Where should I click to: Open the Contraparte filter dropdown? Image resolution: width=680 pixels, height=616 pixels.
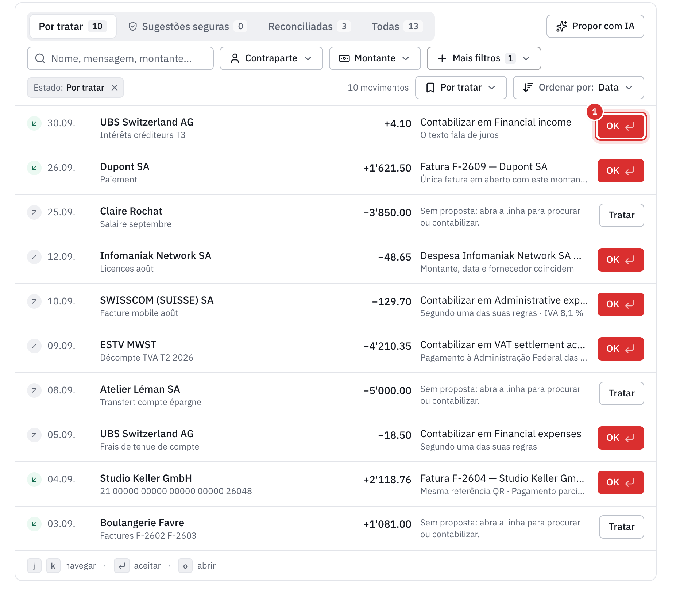(x=271, y=58)
